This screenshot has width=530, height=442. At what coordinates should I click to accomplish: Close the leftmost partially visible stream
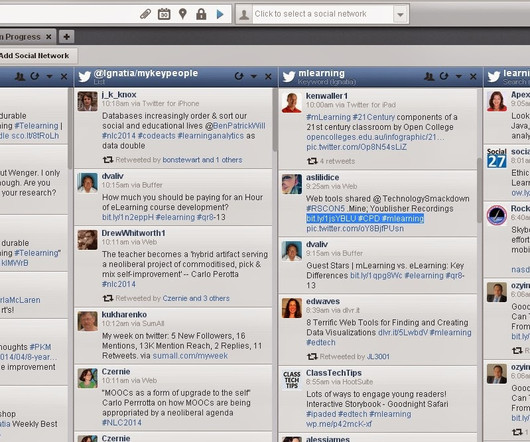click(64, 77)
